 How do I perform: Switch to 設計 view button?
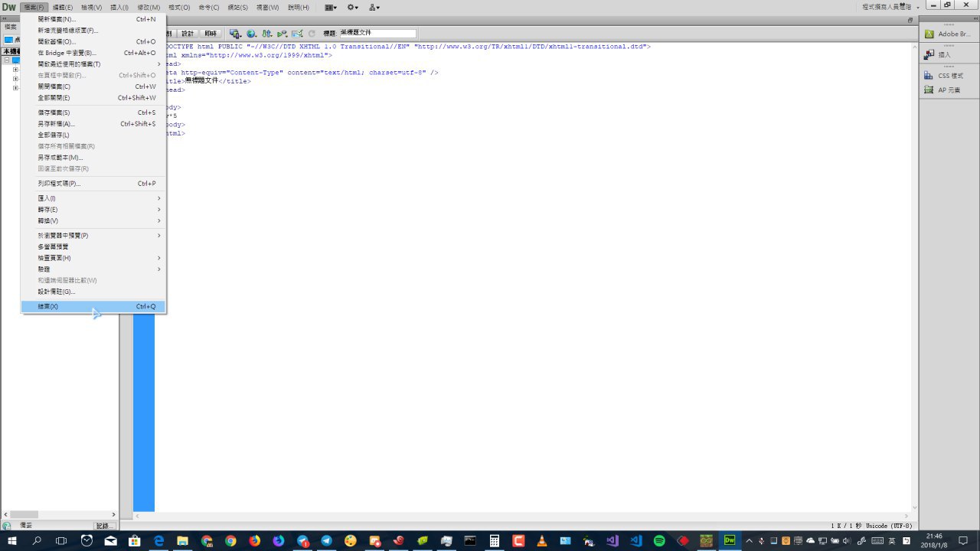(x=188, y=34)
